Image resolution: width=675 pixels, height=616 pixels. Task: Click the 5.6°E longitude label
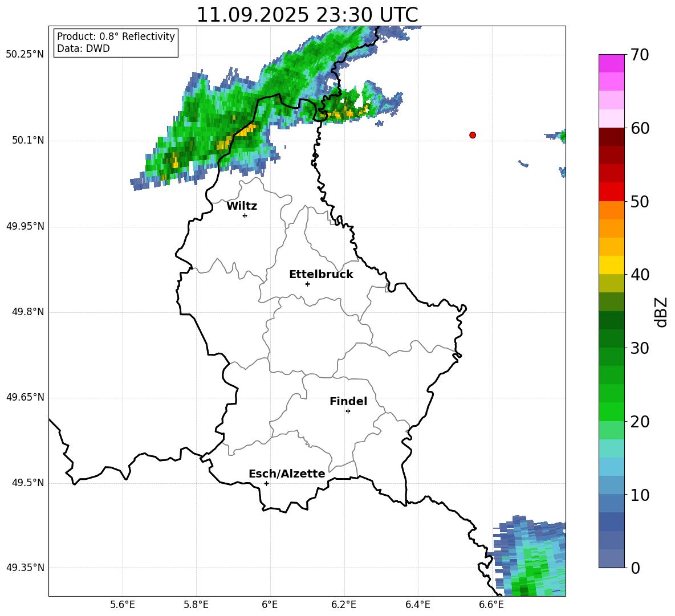[x=123, y=605]
